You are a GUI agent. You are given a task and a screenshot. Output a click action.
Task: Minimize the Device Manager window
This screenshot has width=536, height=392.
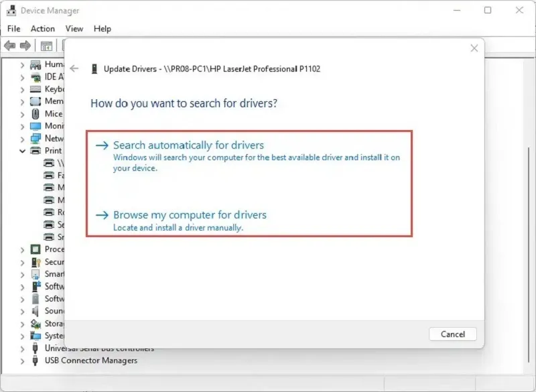click(x=457, y=10)
